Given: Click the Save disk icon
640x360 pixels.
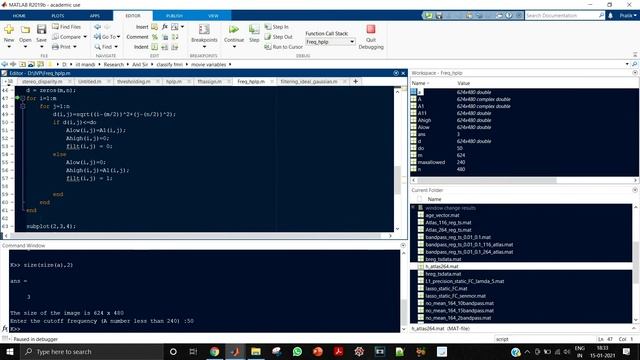Looking at the screenshot, I should (x=42, y=29).
